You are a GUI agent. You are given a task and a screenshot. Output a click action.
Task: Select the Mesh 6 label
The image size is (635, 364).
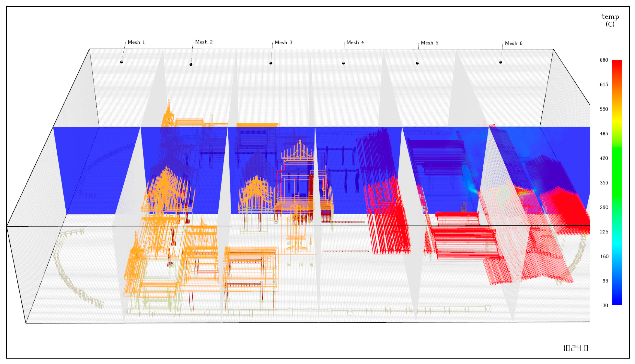[x=513, y=43]
